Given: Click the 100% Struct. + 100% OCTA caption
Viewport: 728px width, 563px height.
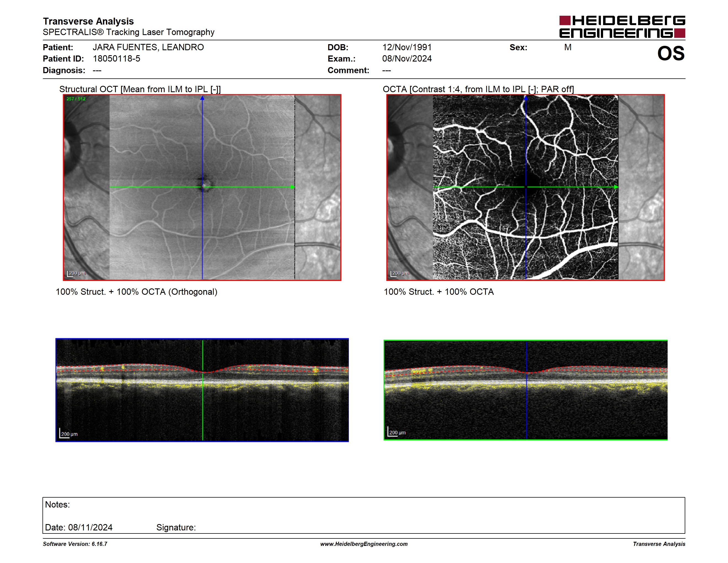Looking at the screenshot, I should coord(439,292).
